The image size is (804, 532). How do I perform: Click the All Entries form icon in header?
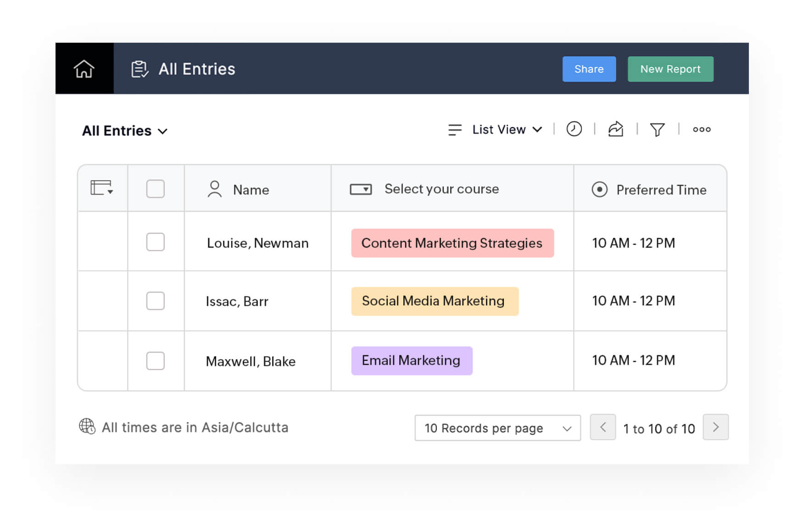[x=140, y=69]
